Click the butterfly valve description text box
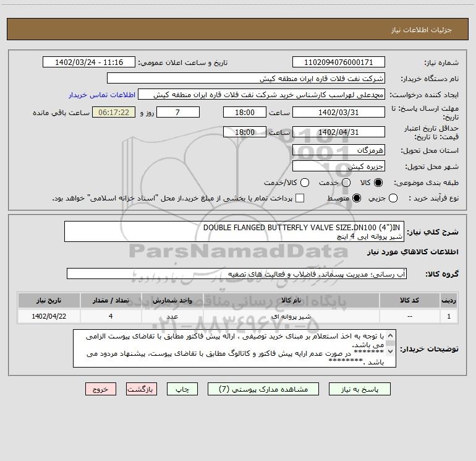The width and height of the screenshot is (476, 461). [x=234, y=231]
